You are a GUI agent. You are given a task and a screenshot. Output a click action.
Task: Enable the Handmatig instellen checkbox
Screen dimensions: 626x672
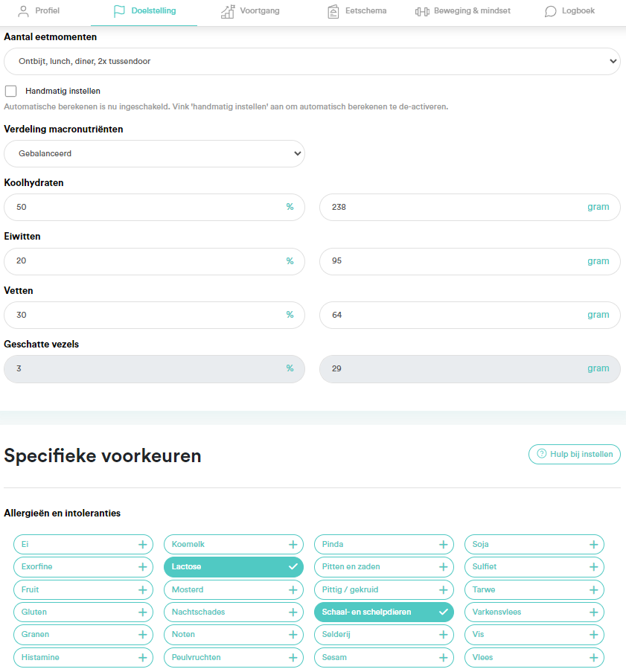pos(11,91)
